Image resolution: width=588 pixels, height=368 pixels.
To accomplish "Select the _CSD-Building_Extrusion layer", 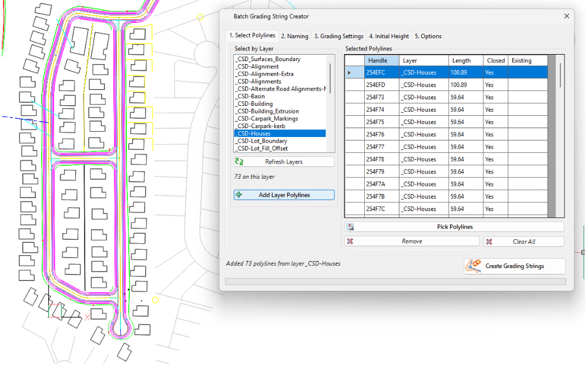I will click(x=280, y=111).
